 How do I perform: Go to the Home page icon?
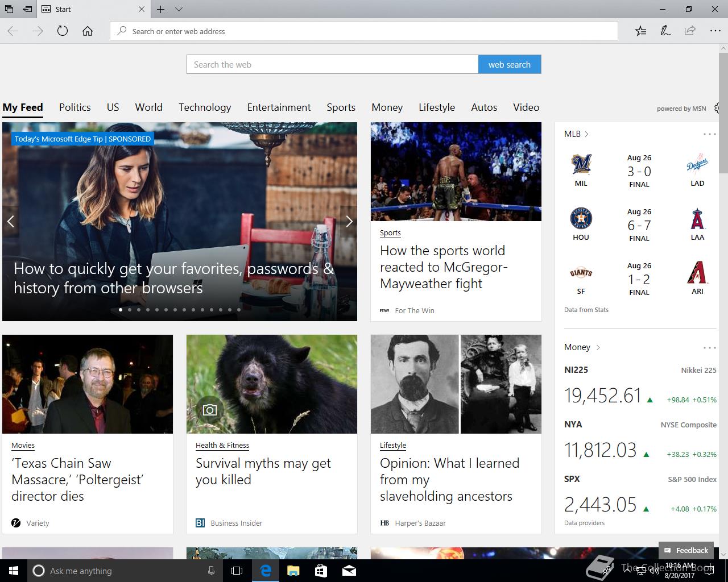[88, 31]
